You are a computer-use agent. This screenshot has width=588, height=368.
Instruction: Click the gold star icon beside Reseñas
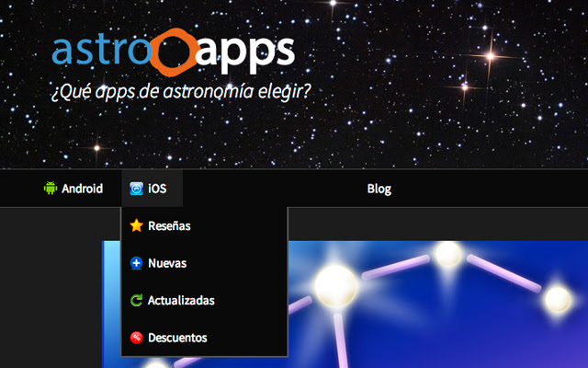coord(136,225)
